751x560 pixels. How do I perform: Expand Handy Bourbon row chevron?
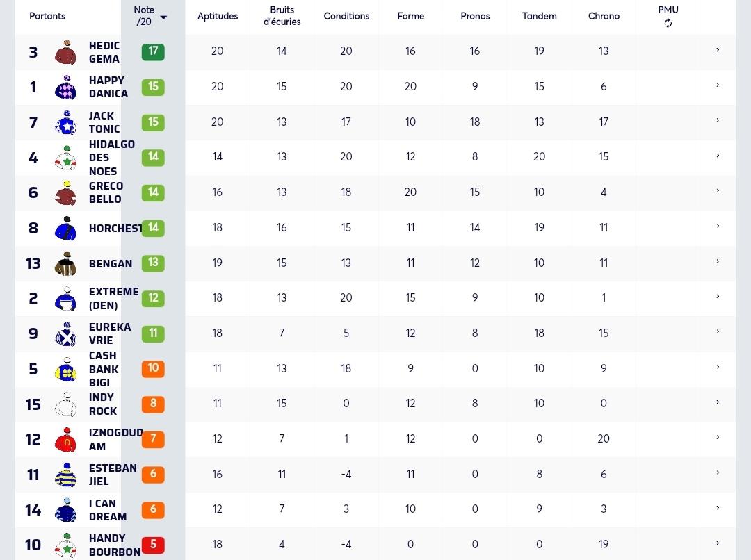tap(718, 543)
